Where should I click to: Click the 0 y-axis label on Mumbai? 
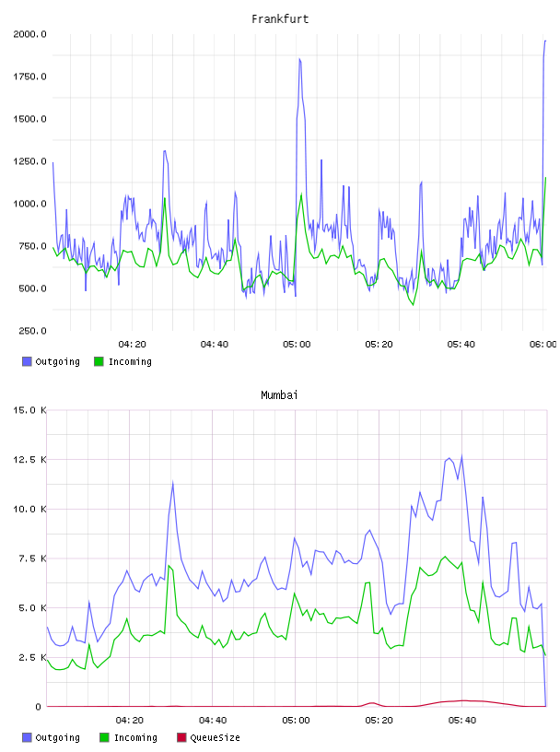tap(38, 707)
